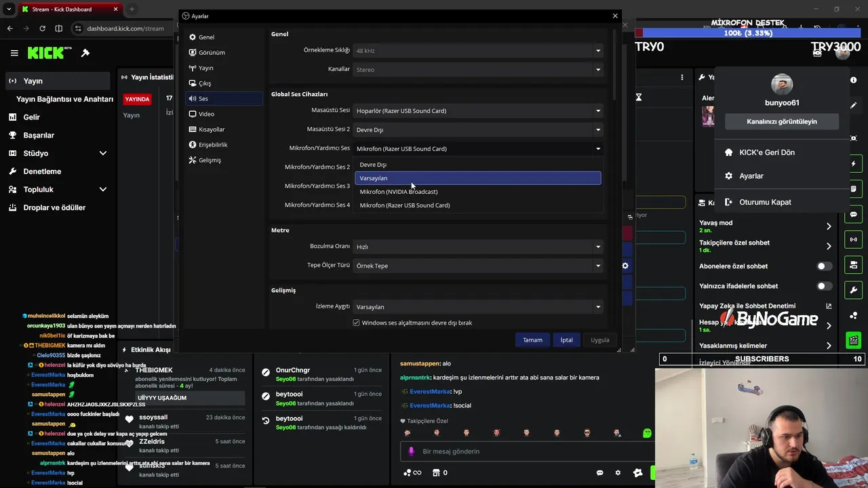Screen dimensions: 868x488
Task: Expand the Stüdyo sidebar section
Action: point(102,153)
